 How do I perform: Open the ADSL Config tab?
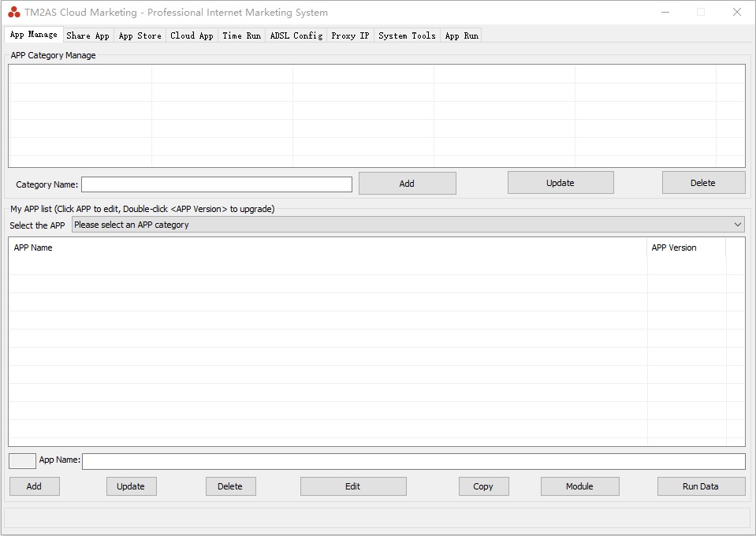[x=296, y=35]
